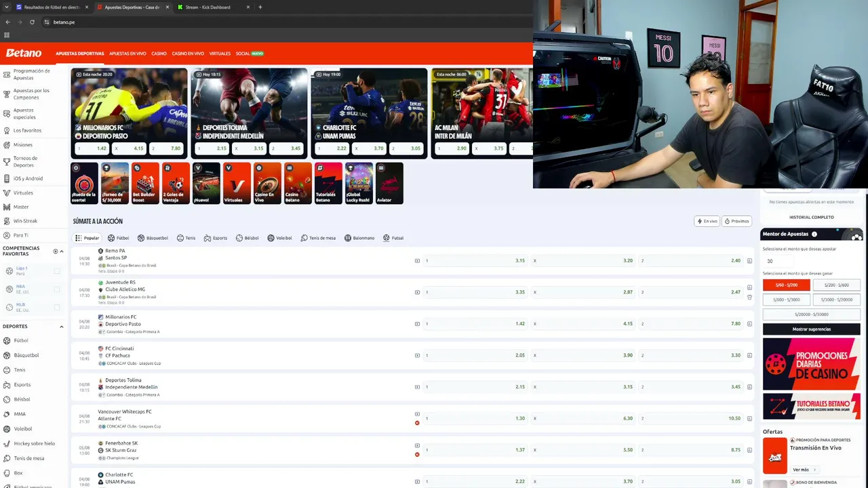Screen dimensions: 868x488
Task: Open the Virtuales sidebar icon
Action: click(x=7, y=193)
